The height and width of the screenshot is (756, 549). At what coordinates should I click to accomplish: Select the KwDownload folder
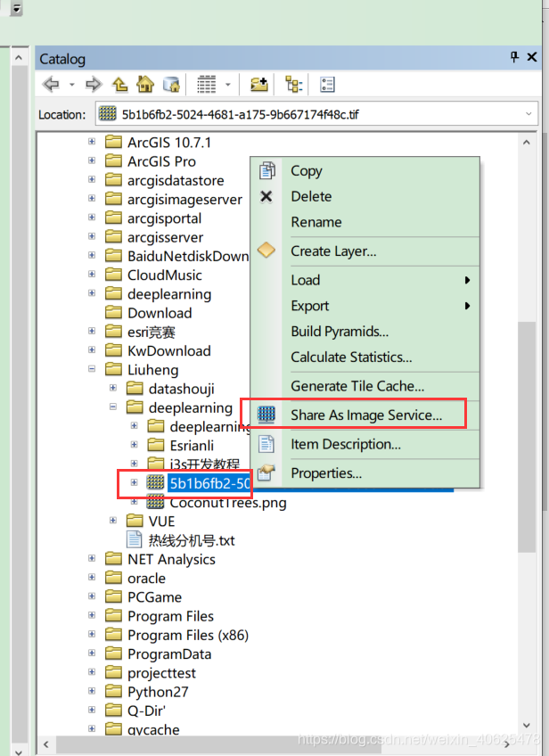tap(168, 351)
